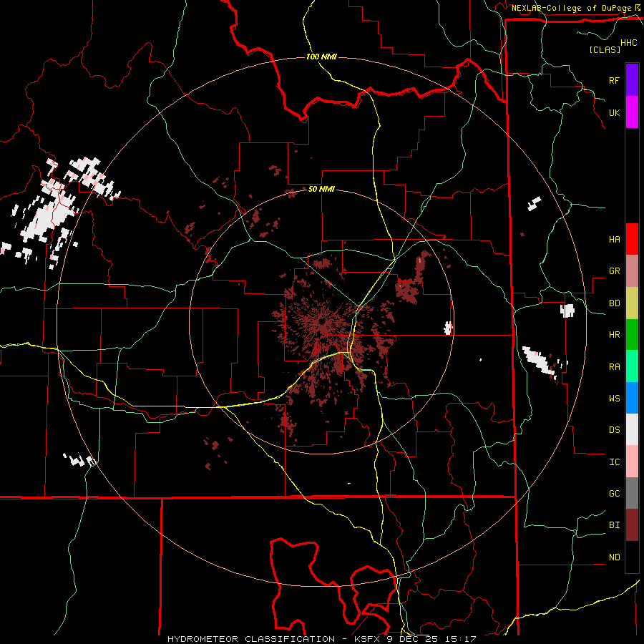
Task: Click the NEXLAB-College of DuPage credit text
Action: (x=571, y=8)
